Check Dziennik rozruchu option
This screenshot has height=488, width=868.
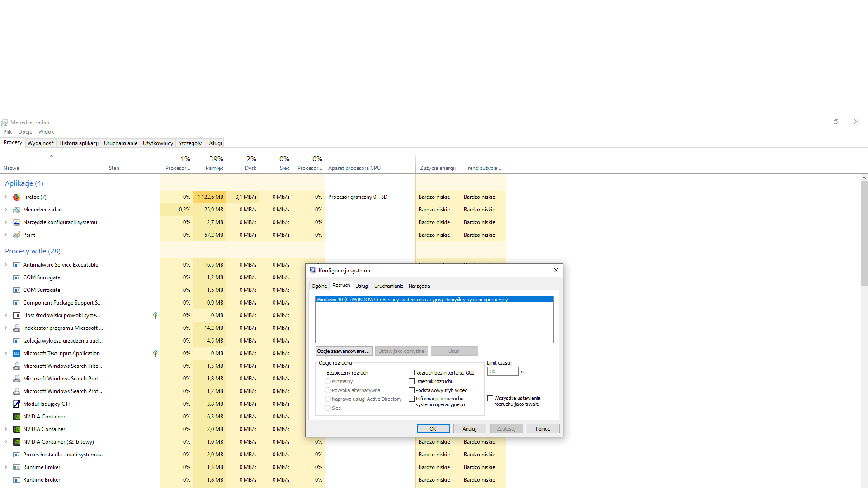point(411,381)
